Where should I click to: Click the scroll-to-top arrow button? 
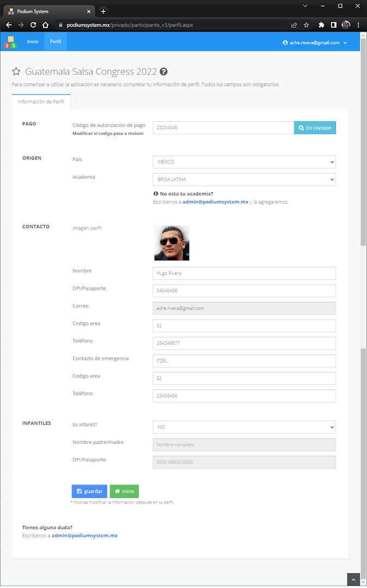pyautogui.click(x=353, y=579)
